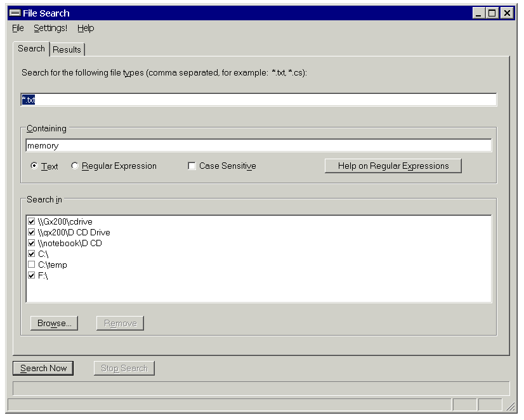Switch to the Results tab
The image size is (524, 420).
[67, 49]
